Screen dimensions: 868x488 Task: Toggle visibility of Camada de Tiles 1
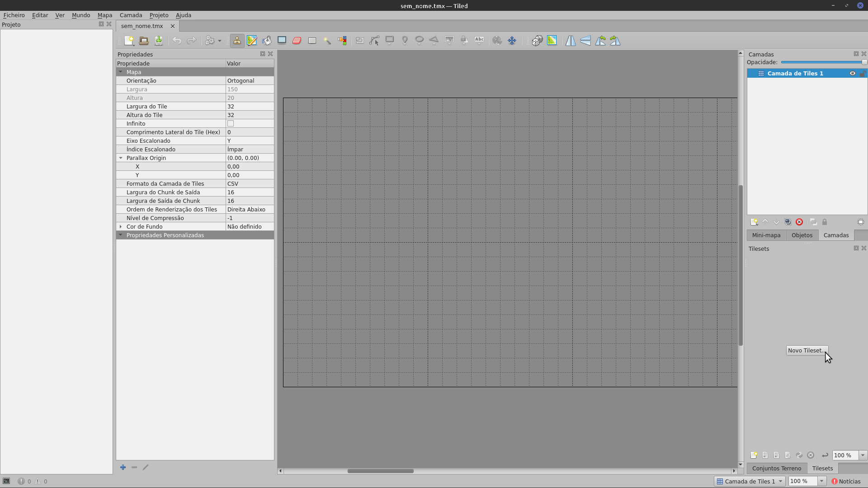pos(852,73)
